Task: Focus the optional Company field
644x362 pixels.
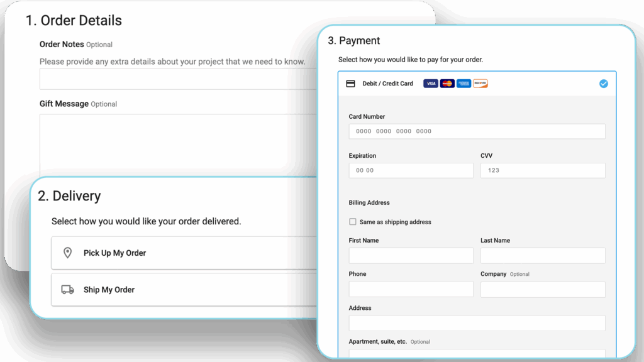Action: (x=542, y=289)
